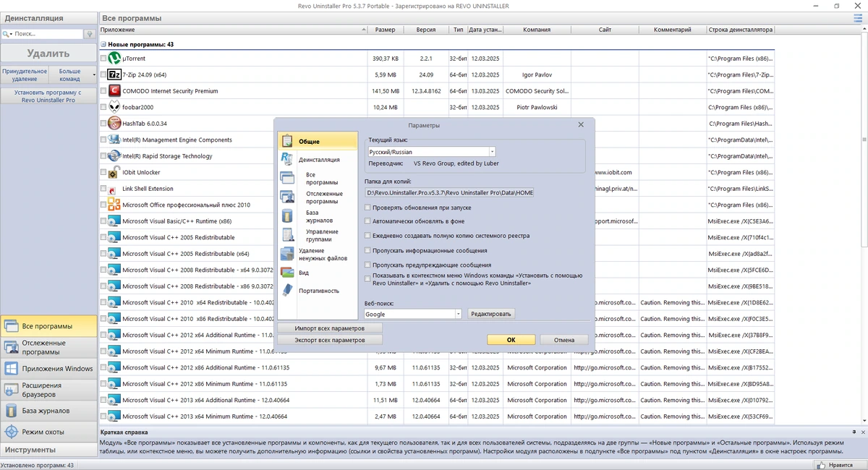Click the База журналов dialog icon
This screenshot has height=470, width=868.
point(287,215)
